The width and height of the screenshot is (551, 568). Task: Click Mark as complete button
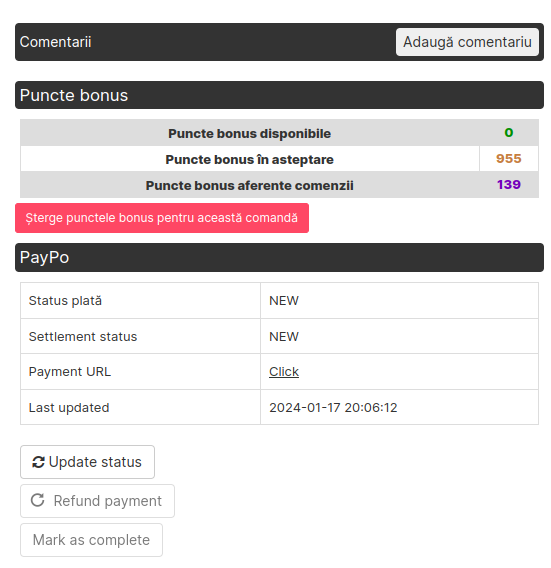[91, 540]
